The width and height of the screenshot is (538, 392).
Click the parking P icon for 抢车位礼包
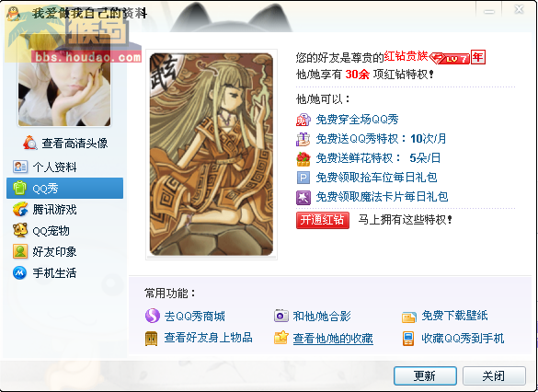point(303,178)
